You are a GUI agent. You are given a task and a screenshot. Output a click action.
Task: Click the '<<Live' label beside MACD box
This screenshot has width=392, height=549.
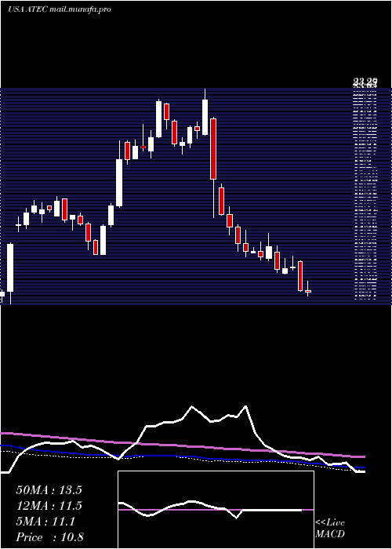point(330,523)
